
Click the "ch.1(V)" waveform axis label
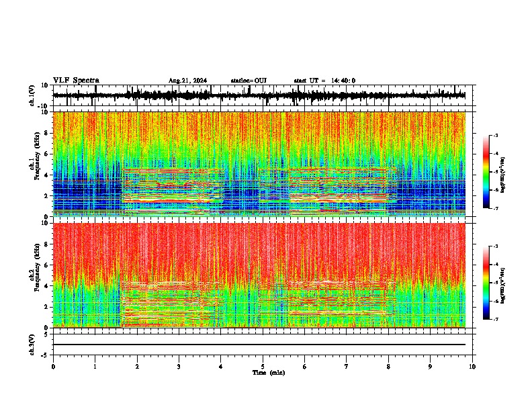[x=32, y=95]
